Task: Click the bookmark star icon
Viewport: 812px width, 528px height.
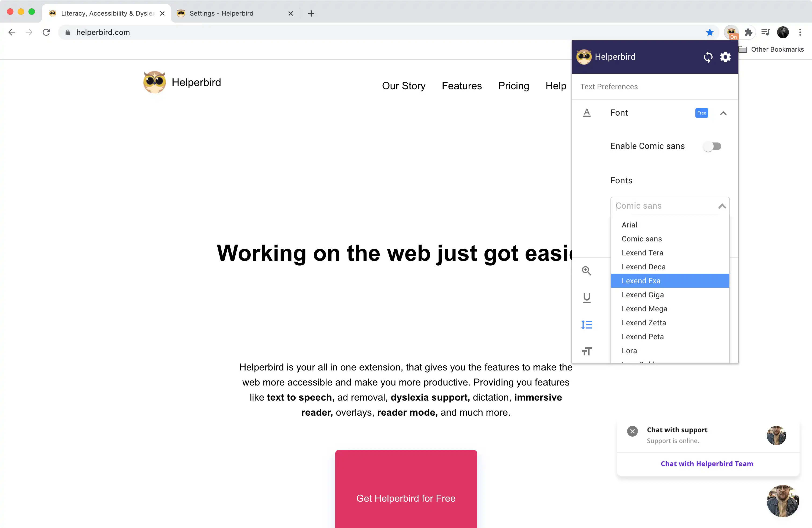Action: [x=710, y=33]
